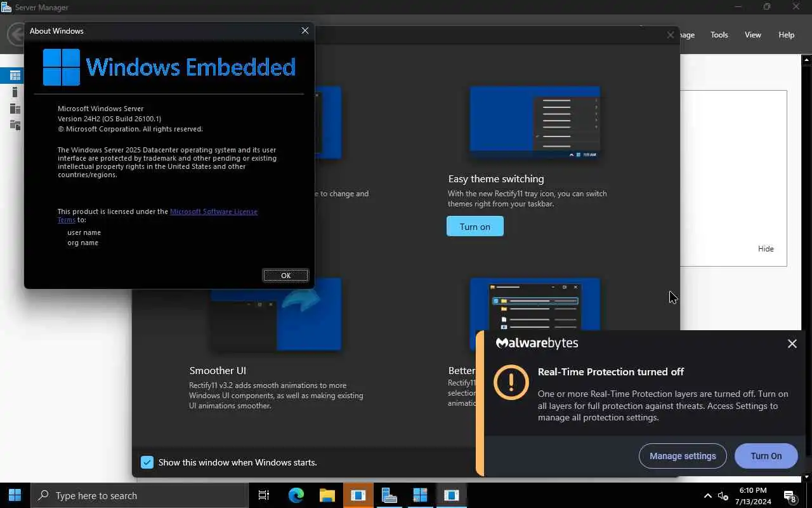Open the Tools menu in Server Manager

(719, 35)
